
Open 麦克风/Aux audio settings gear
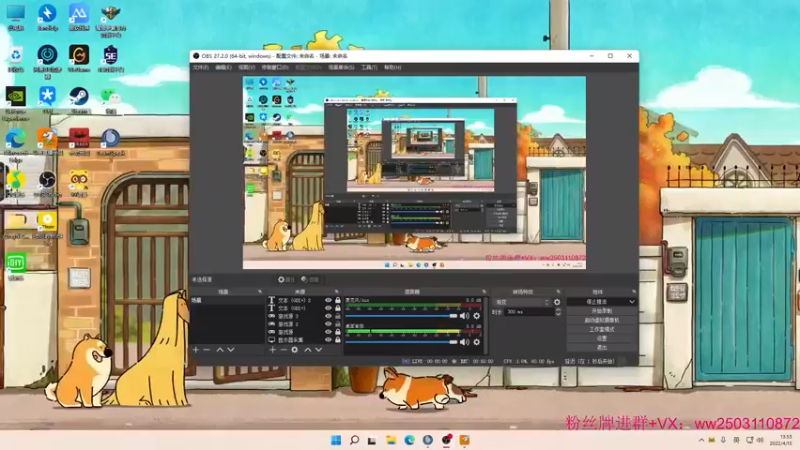[x=477, y=316]
